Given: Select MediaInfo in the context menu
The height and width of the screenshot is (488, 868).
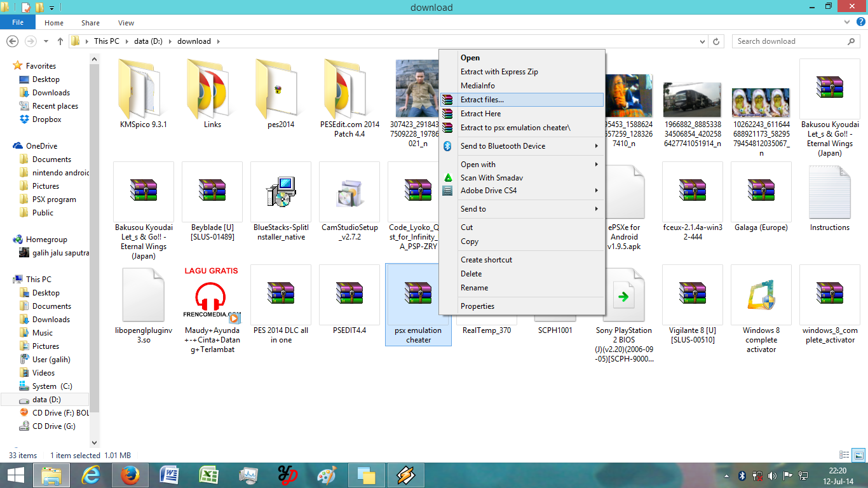Looking at the screenshot, I should tap(522, 86).
